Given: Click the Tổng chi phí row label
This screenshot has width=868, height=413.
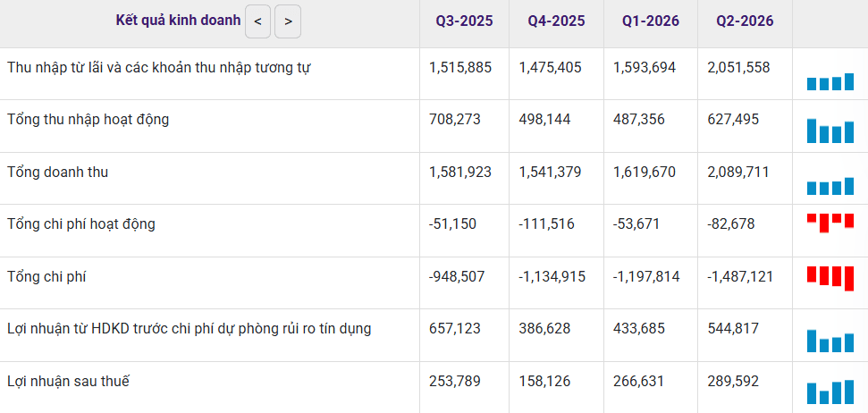Looking at the screenshot, I should tap(46, 276).
